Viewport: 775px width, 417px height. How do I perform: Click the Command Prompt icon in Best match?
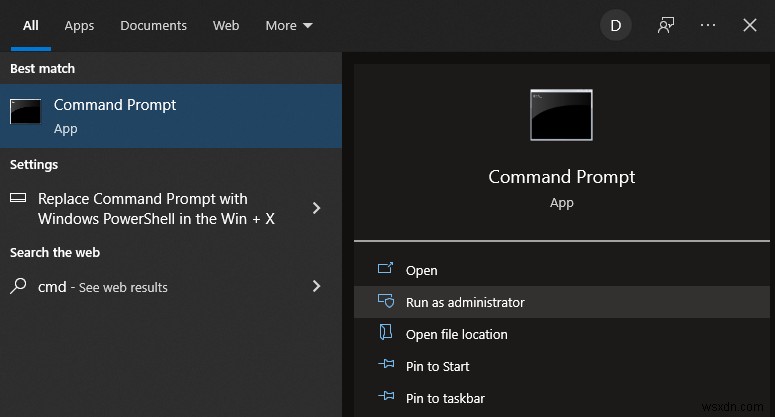click(25, 112)
